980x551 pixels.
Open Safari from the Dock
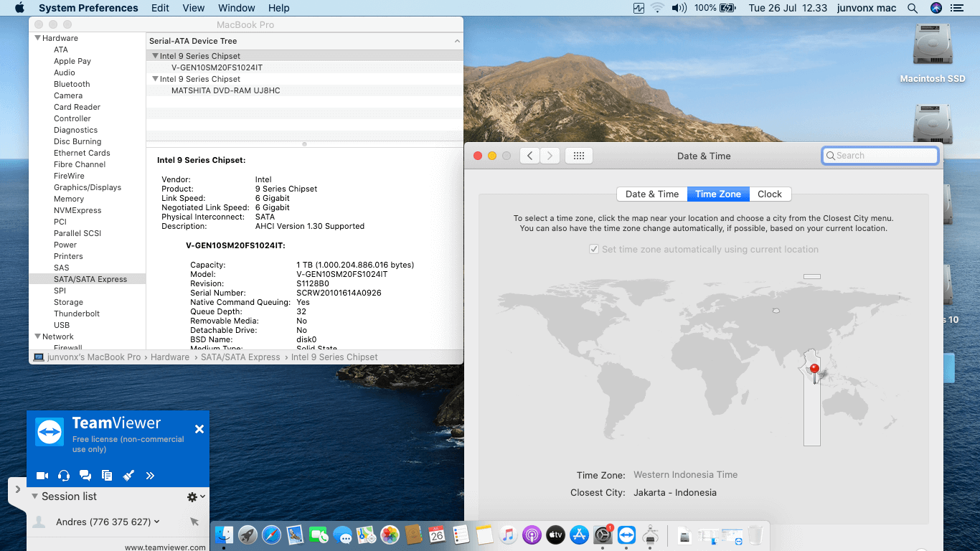[x=271, y=535]
